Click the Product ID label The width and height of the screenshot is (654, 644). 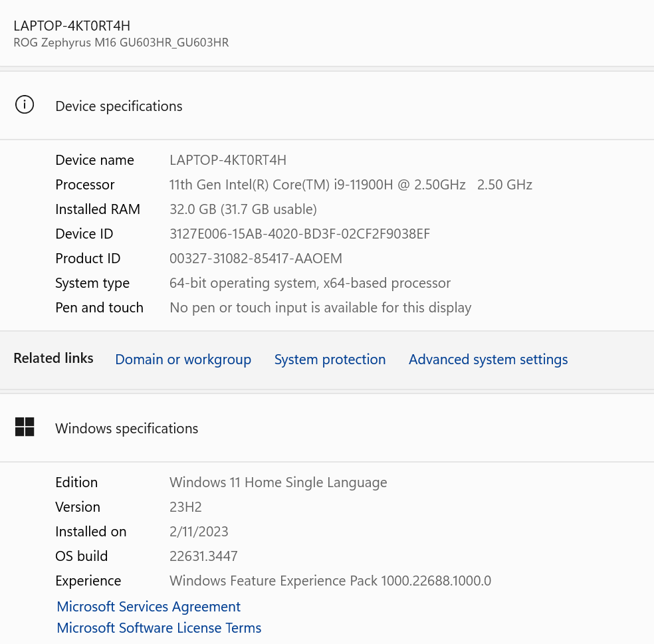88,259
